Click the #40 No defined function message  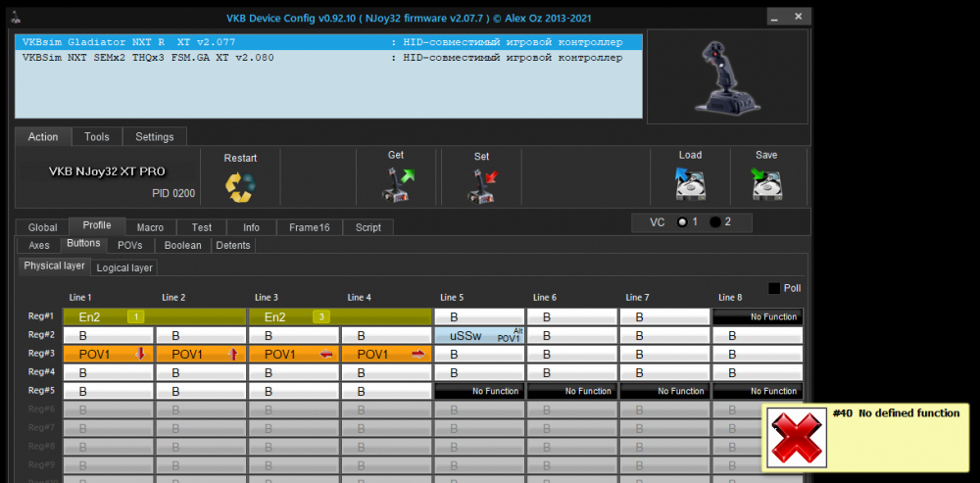coord(897,413)
